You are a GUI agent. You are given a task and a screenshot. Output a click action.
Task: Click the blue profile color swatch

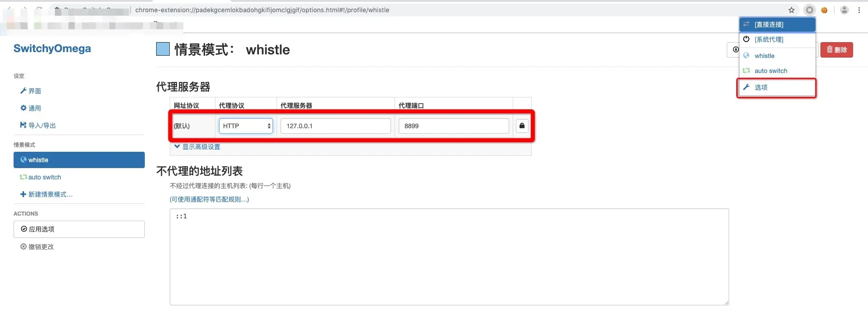(163, 49)
